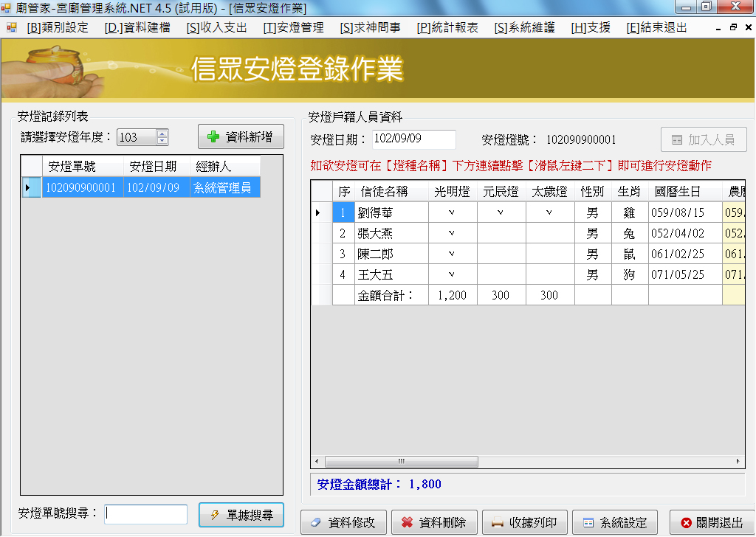The image size is (756, 537).
Task: Click the left arrow of the horizontal scrollbar
Action: tap(317, 461)
